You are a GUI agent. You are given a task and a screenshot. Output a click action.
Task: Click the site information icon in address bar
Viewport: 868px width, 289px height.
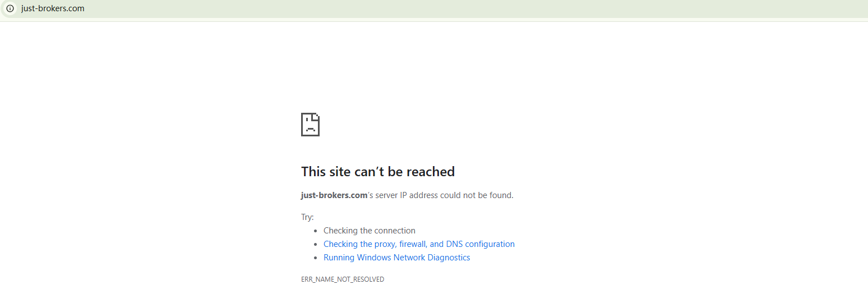(10, 8)
